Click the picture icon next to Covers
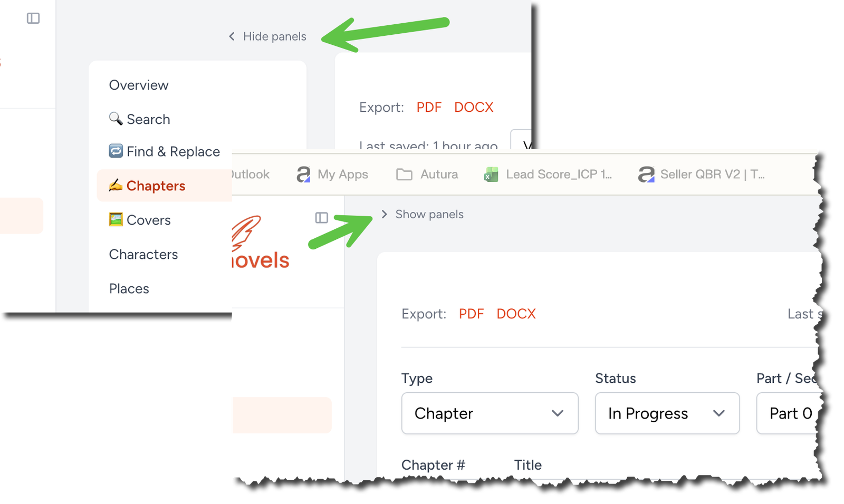 115,220
